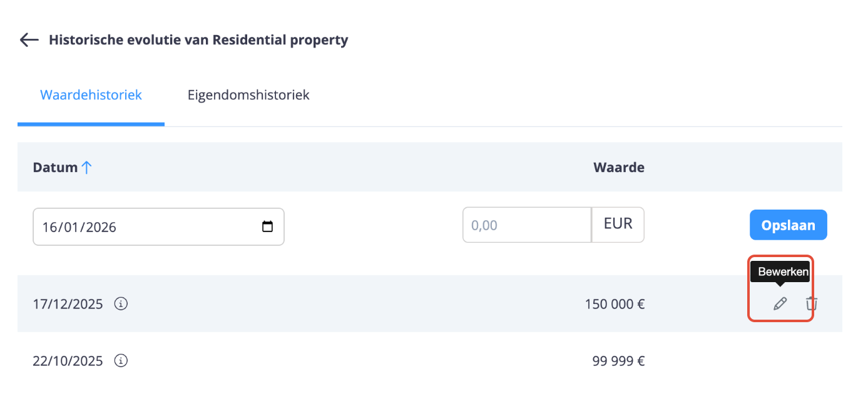Toggle sort using the Datum arrow icon
The height and width of the screenshot is (406, 868).
(86, 167)
